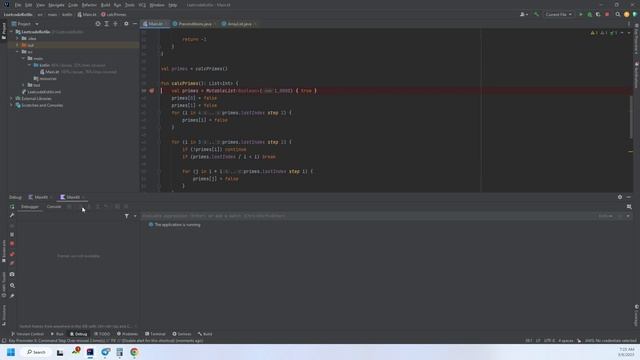Expand the out folder in project tree
The image size is (640, 360).
click(18, 45)
